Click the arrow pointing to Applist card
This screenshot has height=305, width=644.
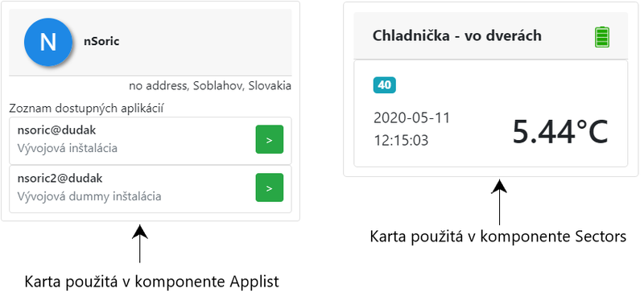click(140, 243)
